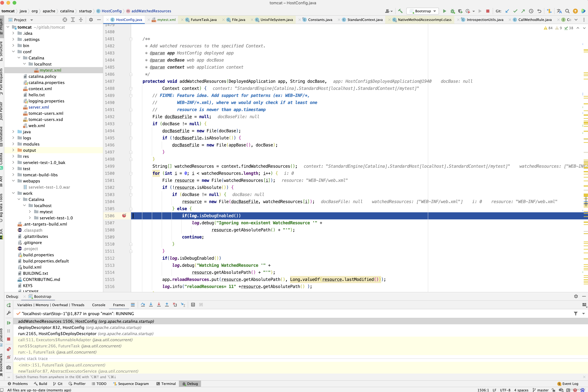This screenshot has width=588, height=392.
Task: Open Project panel settings gear
Action: coord(91,20)
